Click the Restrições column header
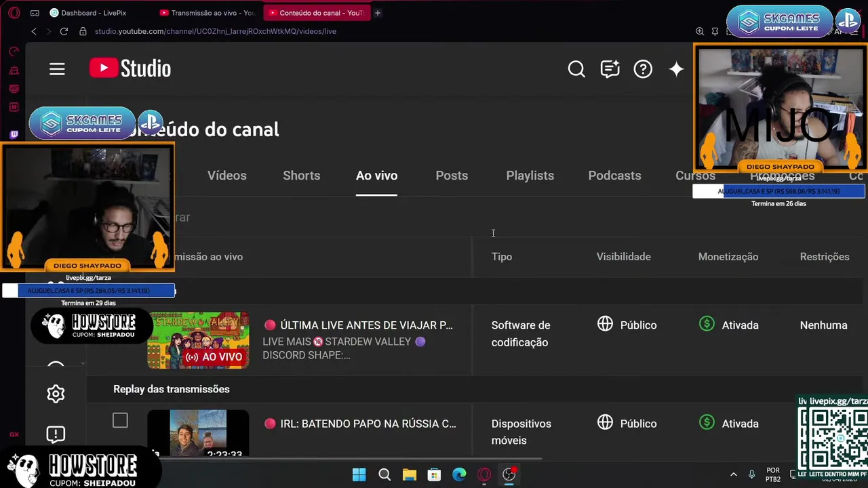Viewport: 868px width, 488px height. (825, 257)
